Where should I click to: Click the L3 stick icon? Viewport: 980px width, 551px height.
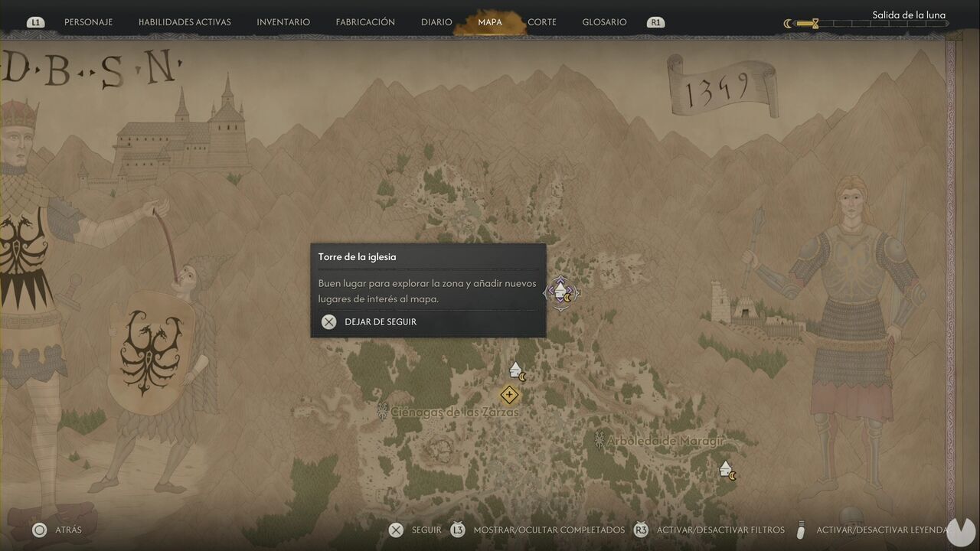point(458,530)
